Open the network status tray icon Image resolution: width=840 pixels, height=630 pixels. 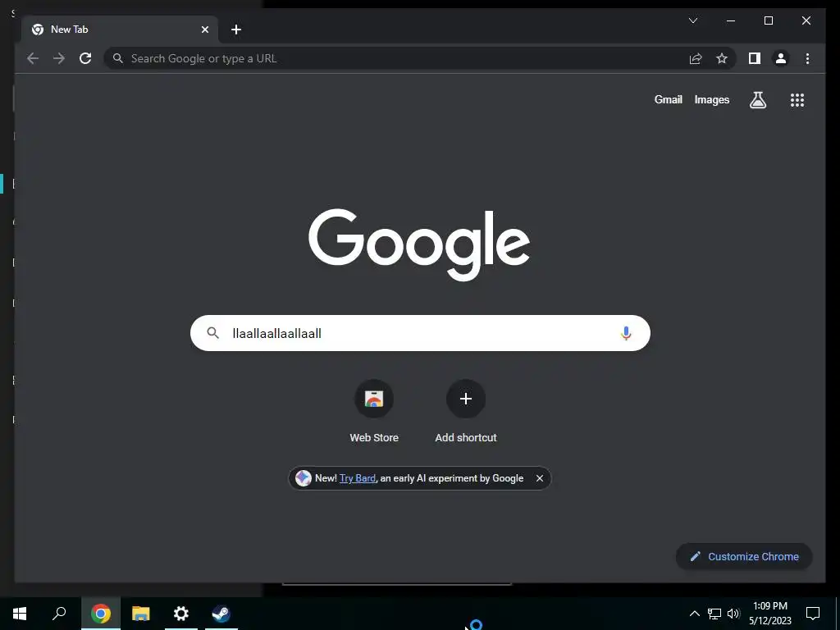tap(714, 614)
